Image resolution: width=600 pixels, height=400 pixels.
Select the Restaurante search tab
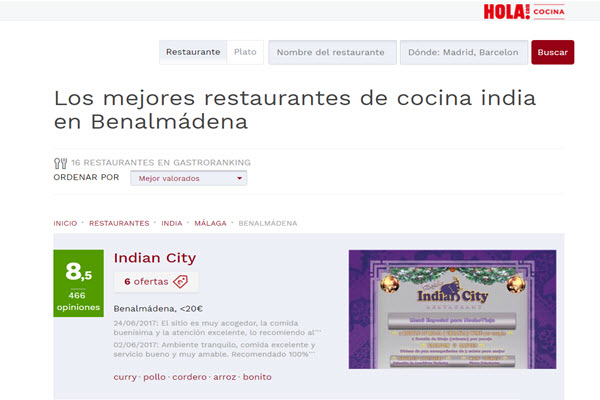[193, 52]
